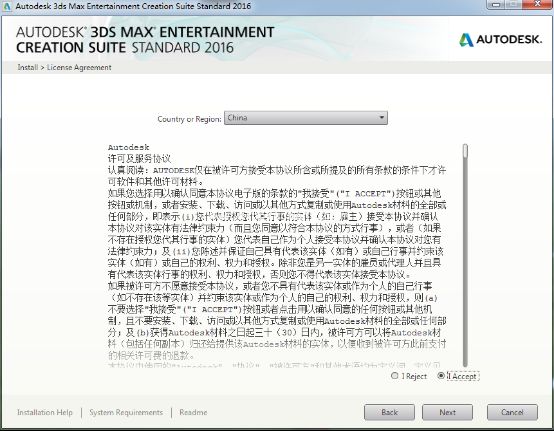The image size is (554, 431).
Task: Close the installer window
Action: point(537,4)
